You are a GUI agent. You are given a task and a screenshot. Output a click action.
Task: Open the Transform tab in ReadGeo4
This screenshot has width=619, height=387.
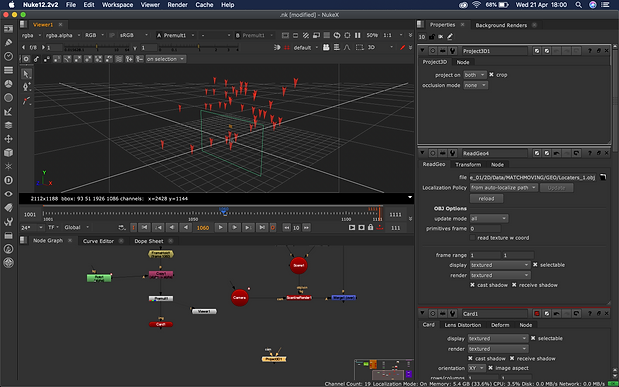468,165
